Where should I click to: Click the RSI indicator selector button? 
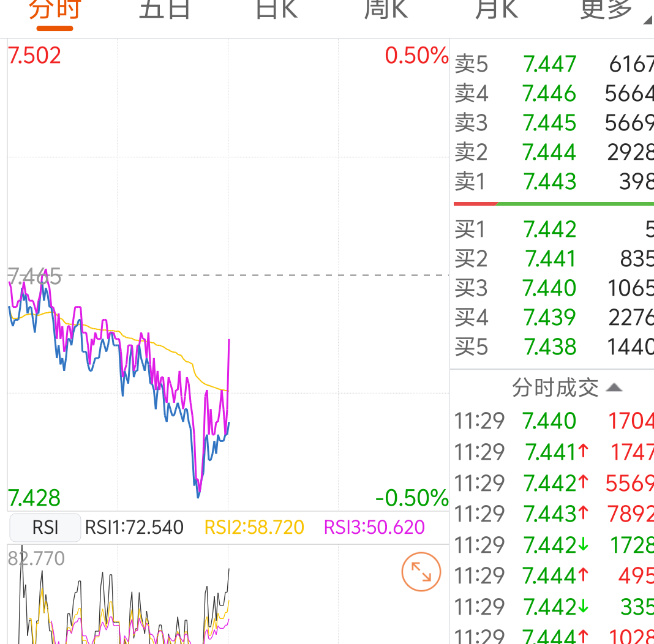(45, 527)
